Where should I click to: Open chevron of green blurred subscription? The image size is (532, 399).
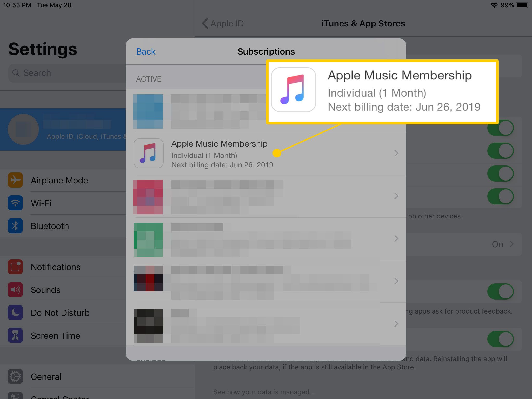[x=396, y=238]
